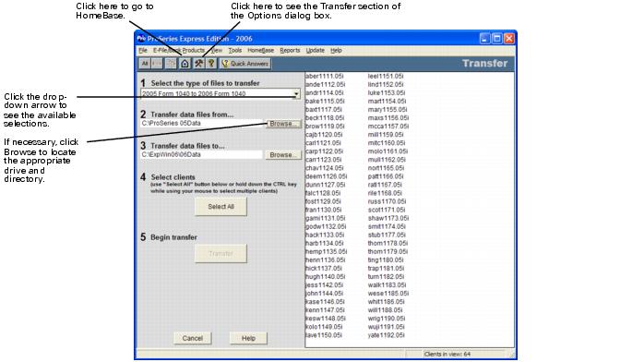Go to HomeBase using the house icon
The image size is (644, 362).
(185, 64)
